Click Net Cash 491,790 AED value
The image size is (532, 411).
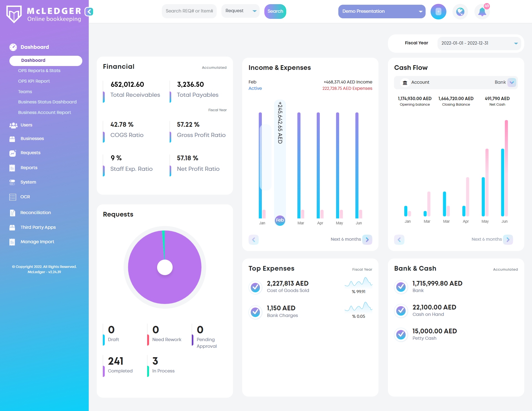497,99
